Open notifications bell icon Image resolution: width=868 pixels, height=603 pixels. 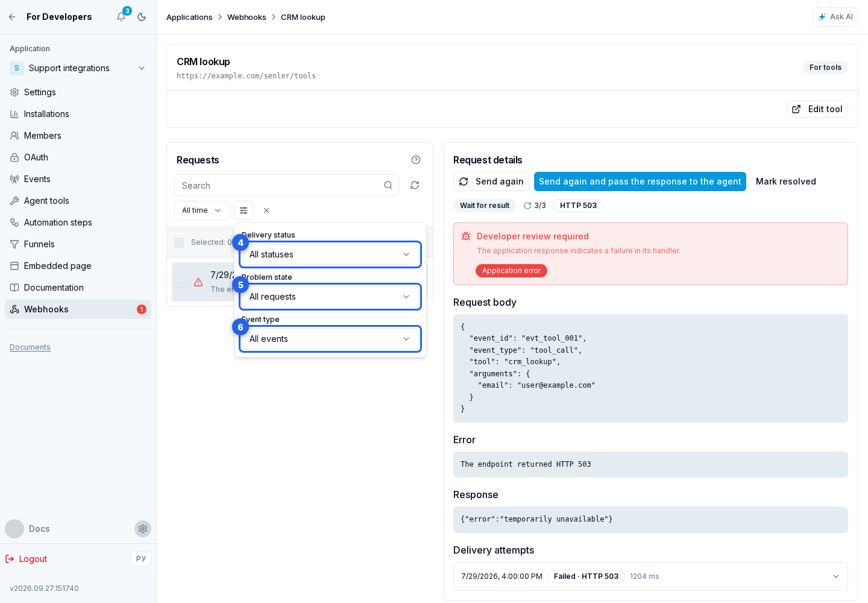point(121,17)
